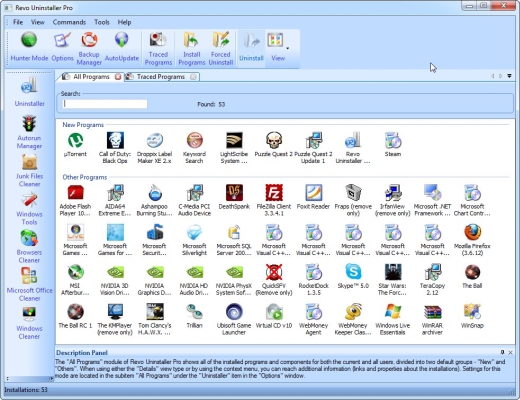Select Call of Duty: Black Ops
520x400 pixels.
tap(115, 147)
